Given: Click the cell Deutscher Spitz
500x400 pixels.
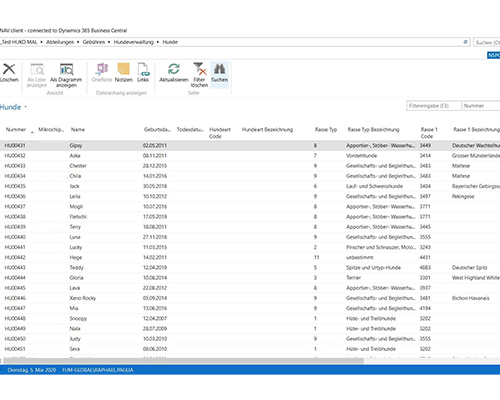Looking at the screenshot, I should (x=469, y=268).
